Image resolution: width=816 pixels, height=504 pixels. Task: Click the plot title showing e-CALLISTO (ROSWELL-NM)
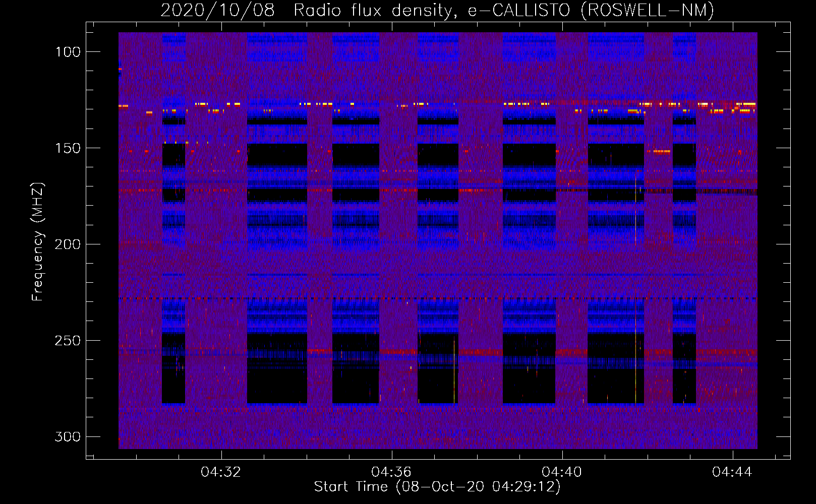[437, 10]
